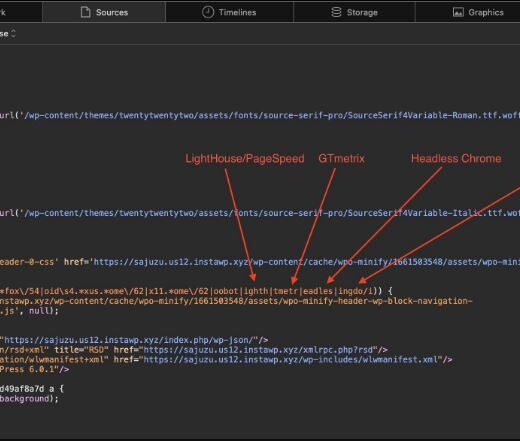Click the user-agent regex with 'ighth|tmetr'
520x441 pixels.
[x=187, y=291]
